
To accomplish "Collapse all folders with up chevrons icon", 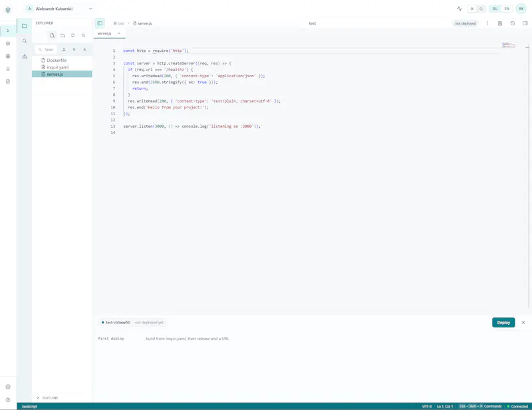I will [x=84, y=50].
